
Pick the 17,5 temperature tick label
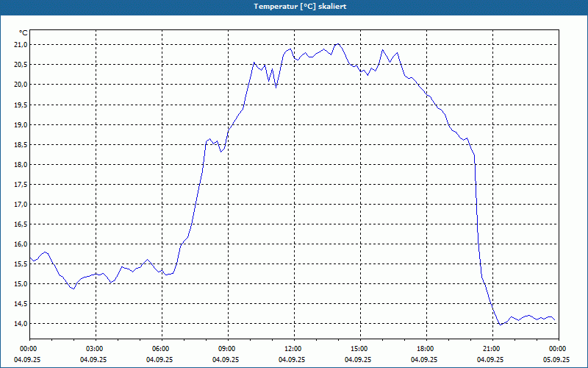point(21,185)
